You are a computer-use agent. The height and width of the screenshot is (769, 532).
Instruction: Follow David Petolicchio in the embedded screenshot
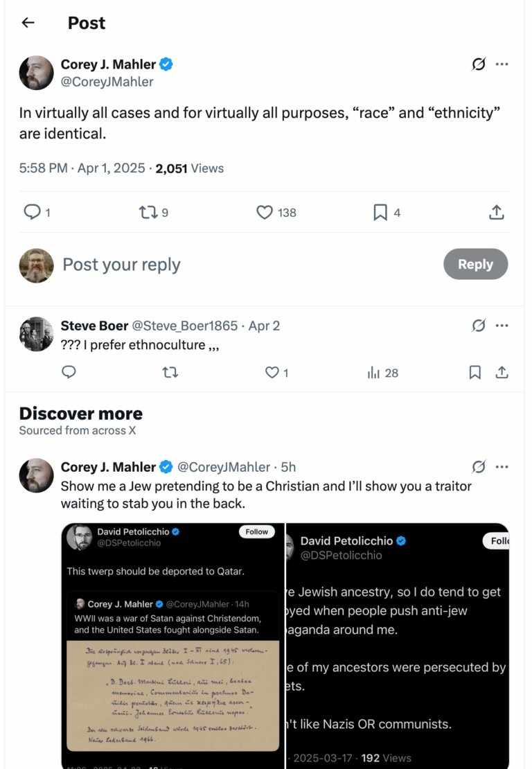[256, 531]
